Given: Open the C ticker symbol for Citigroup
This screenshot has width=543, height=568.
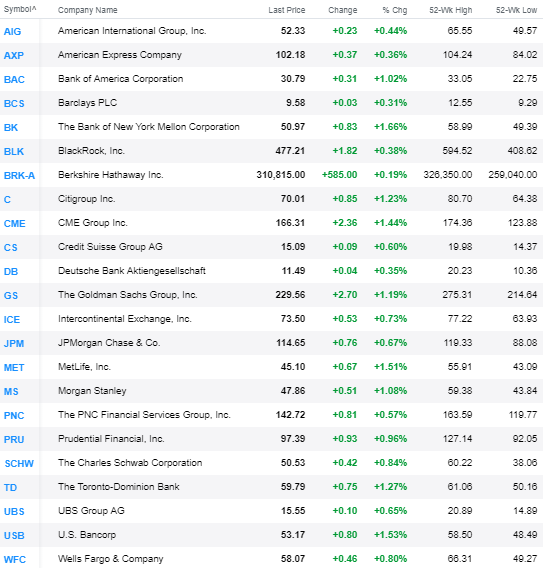Looking at the screenshot, I should click(7, 200).
